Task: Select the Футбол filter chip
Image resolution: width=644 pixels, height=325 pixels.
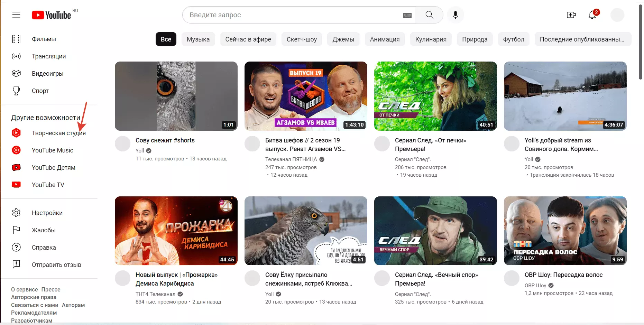Action: coord(514,39)
